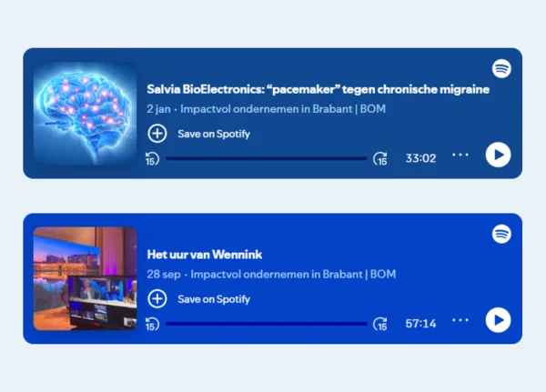Seek in the 33:02 episode progress bar
This screenshot has height=392, width=546.
tap(267, 158)
